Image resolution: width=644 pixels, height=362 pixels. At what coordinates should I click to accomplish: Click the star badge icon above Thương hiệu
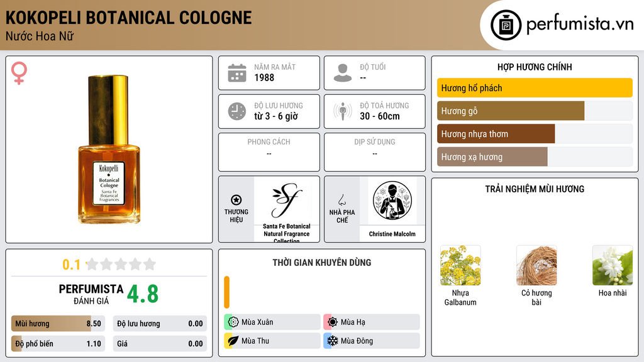(236, 200)
